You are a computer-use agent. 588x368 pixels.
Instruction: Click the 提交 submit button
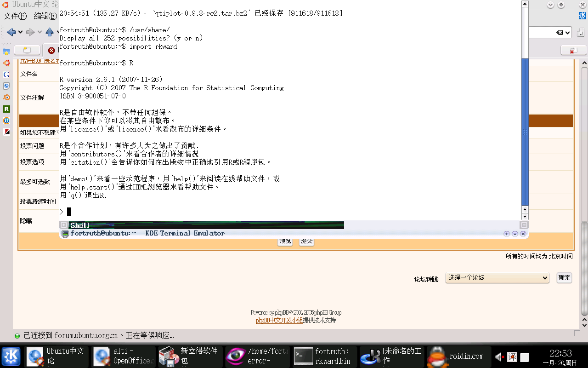(x=306, y=241)
